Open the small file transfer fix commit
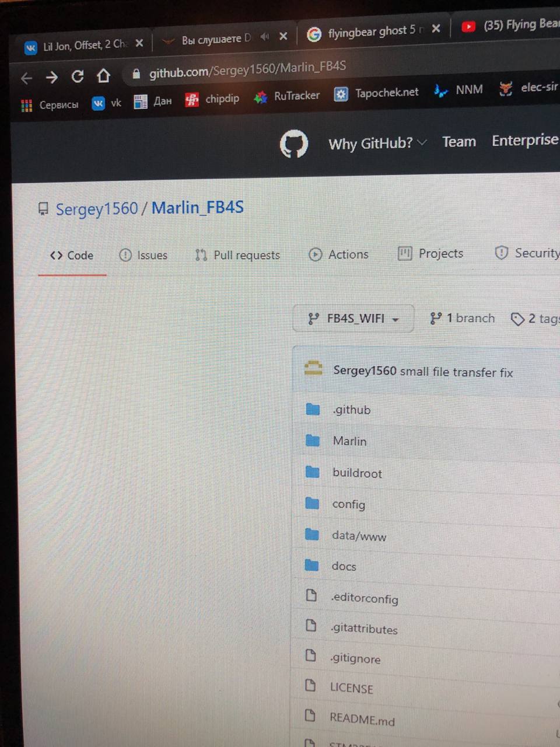560x747 pixels. pyautogui.click(x=456, y=372)
